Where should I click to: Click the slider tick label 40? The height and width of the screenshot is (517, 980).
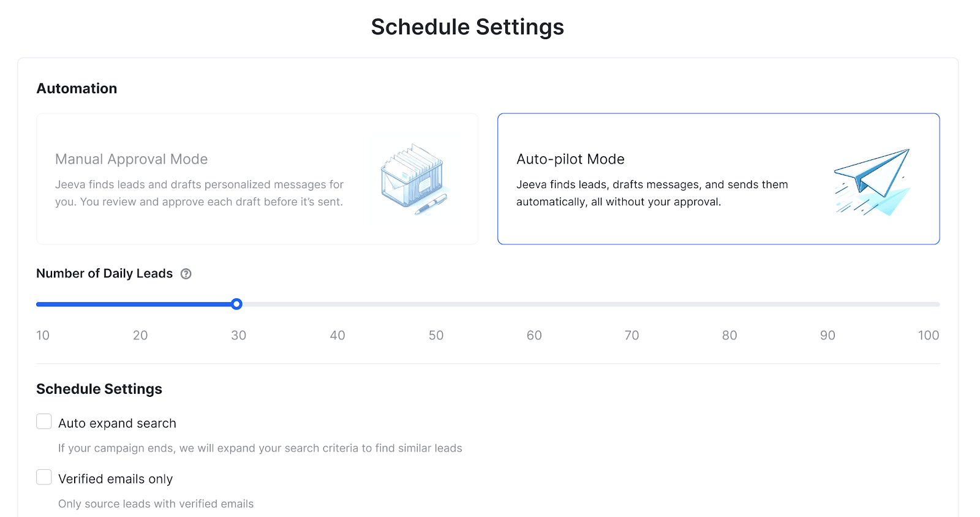337,335
